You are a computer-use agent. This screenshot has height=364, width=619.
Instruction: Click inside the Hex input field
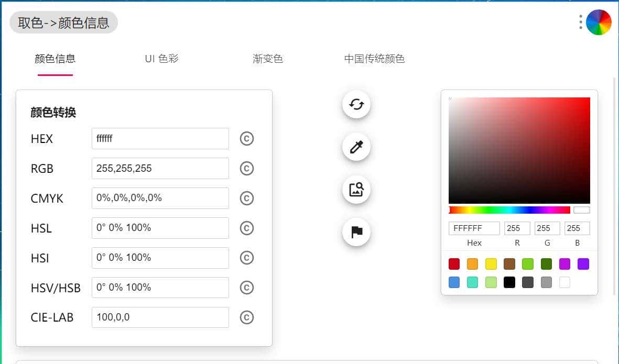pyautogui.click(x=473, y=228)
